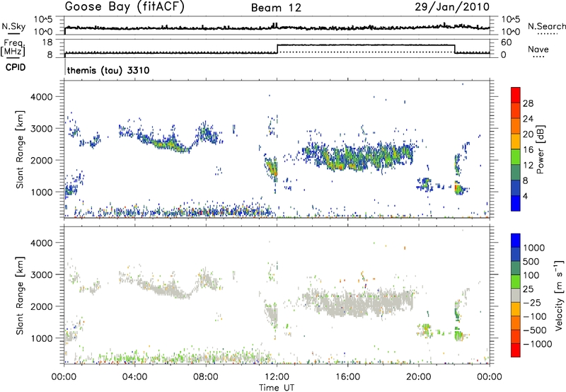Click the 'CPID' label

pos(16,67)
